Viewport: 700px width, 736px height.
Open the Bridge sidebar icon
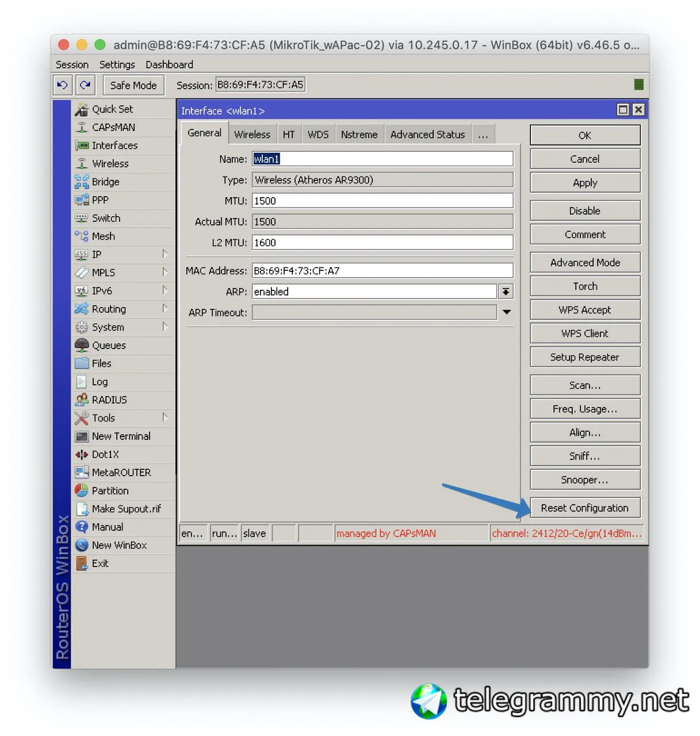pos(82,182)
